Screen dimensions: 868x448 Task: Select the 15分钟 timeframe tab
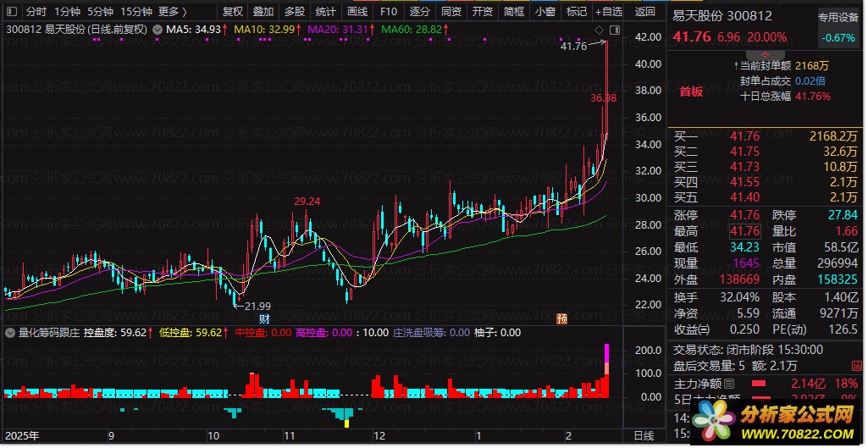(135, 12)
